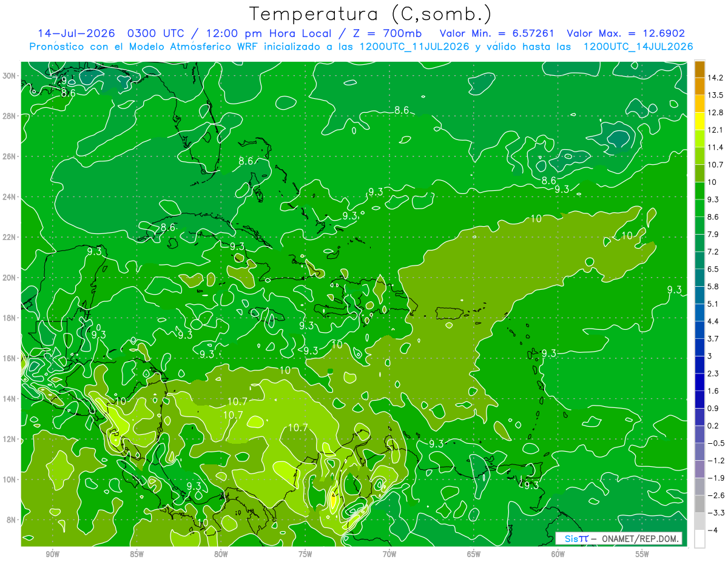Click the 12N latitude axis label
Viewport: 728px width, 562px height.
click(10, 439)
